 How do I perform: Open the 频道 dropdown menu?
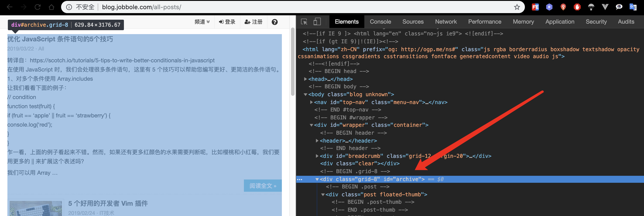pyautogui.click(x=202, y=22)
